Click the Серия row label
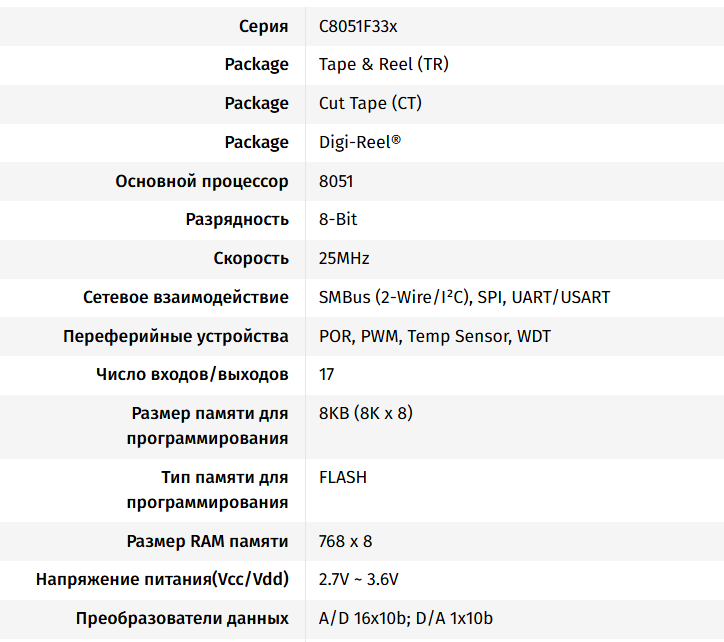The image size is (724, 642). pos(264,26)
